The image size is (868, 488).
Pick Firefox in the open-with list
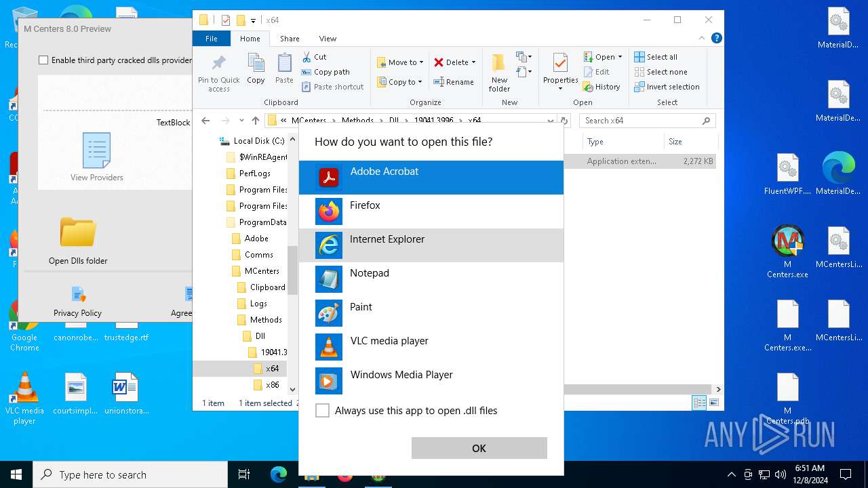431,211
